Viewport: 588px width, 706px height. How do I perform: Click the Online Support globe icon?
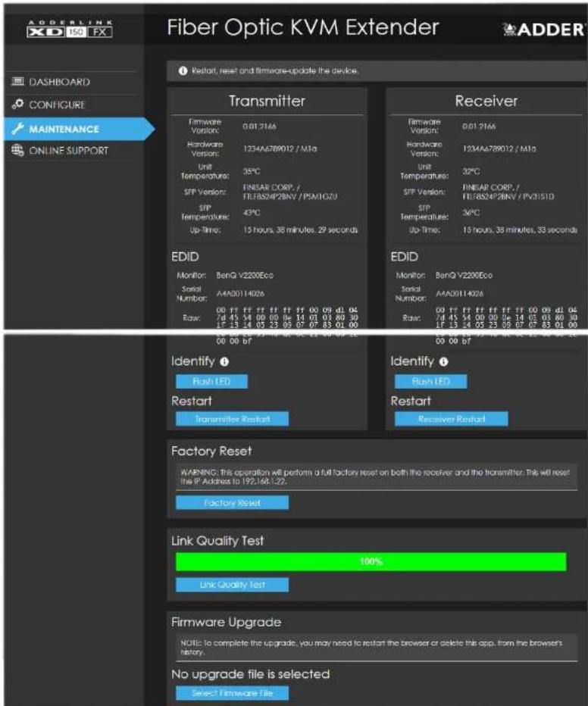click(x=17, y=150)
